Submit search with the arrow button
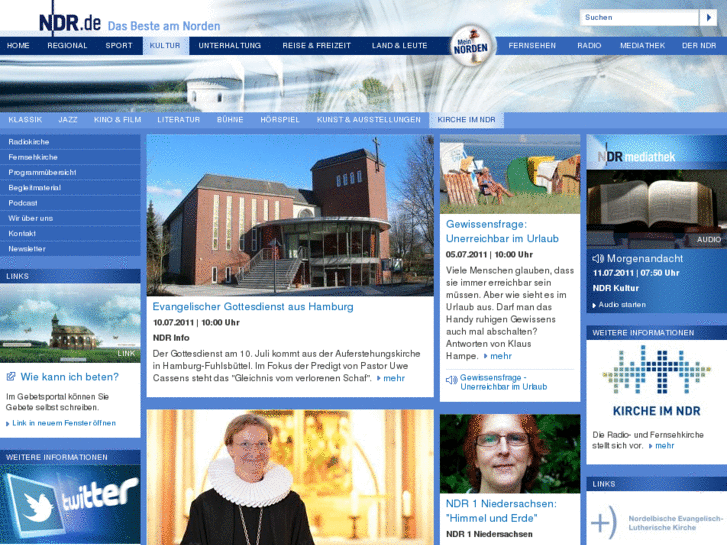Image resolution: width=727 pixels, height=545 pixels. tap(708, 18)
